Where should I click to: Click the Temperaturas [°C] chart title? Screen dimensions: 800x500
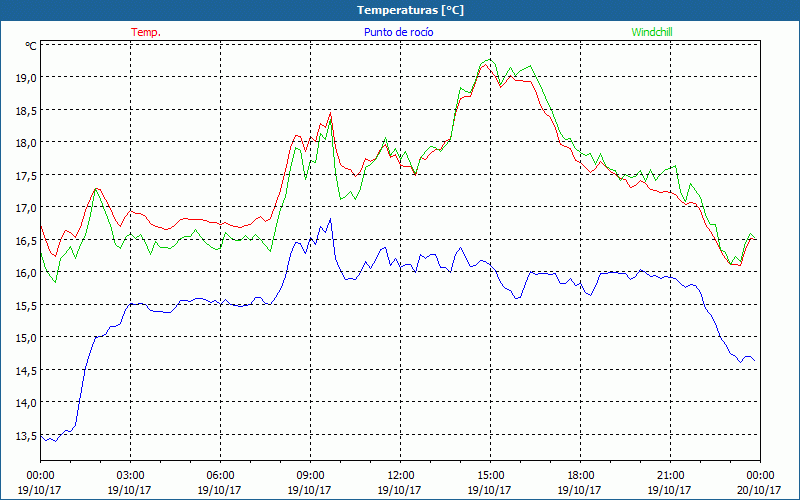pos(410,10)
